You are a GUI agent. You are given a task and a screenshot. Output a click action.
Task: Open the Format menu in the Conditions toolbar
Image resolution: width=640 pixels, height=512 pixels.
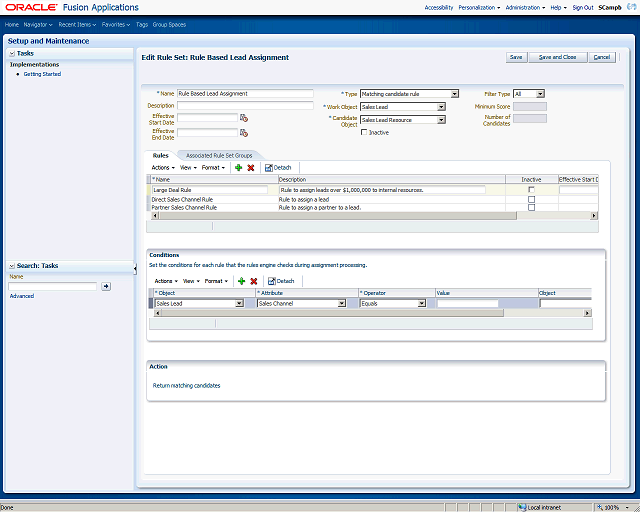click(216, 281)
